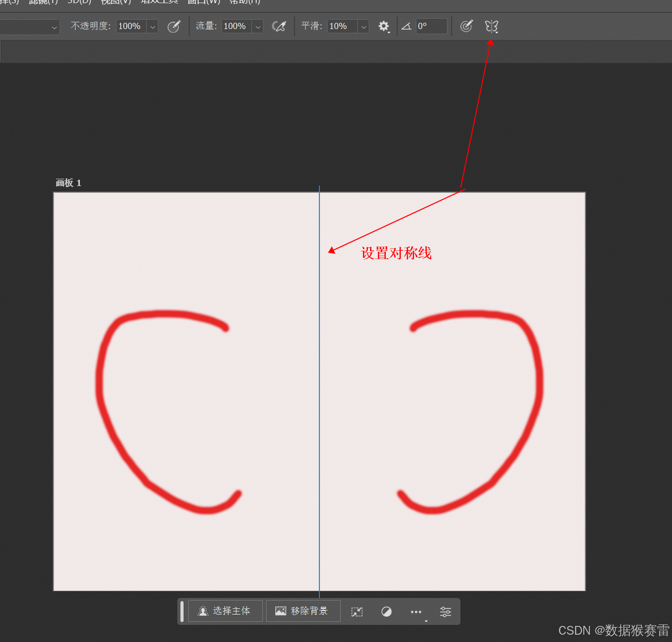The height and width of the screenshot is (642, 672).
Task: Expand the smoothing slider dropdown arrow
Action: pyautogui.click(x=363, y=26)
